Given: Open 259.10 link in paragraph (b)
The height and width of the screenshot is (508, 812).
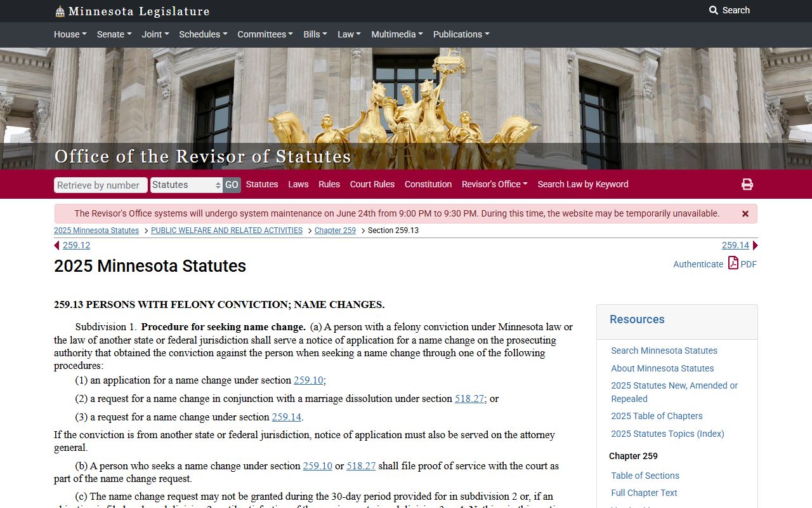Looking at the screenshot, I should point(318,466).
